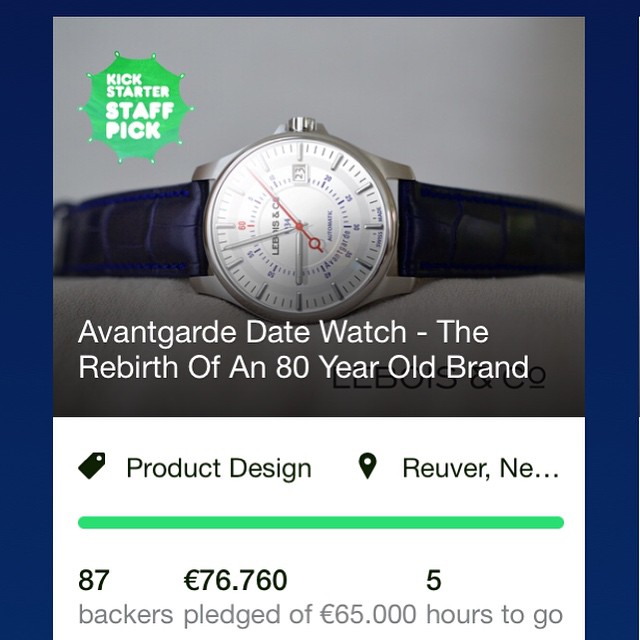
Task: Click the 'pledged of €65.000' goal label
Action: pos(300,615)
